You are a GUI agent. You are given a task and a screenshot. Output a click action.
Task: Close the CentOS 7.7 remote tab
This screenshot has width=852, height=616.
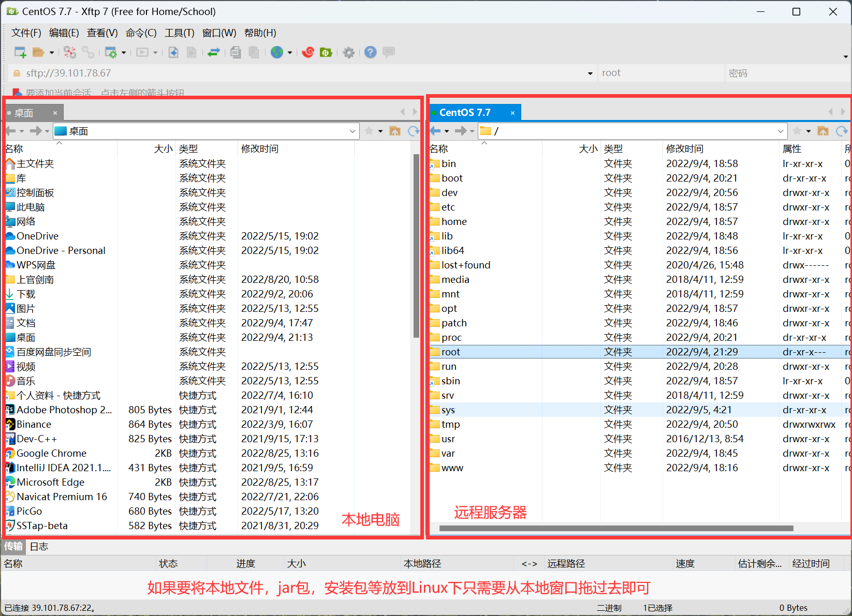[x=512, y=113]
